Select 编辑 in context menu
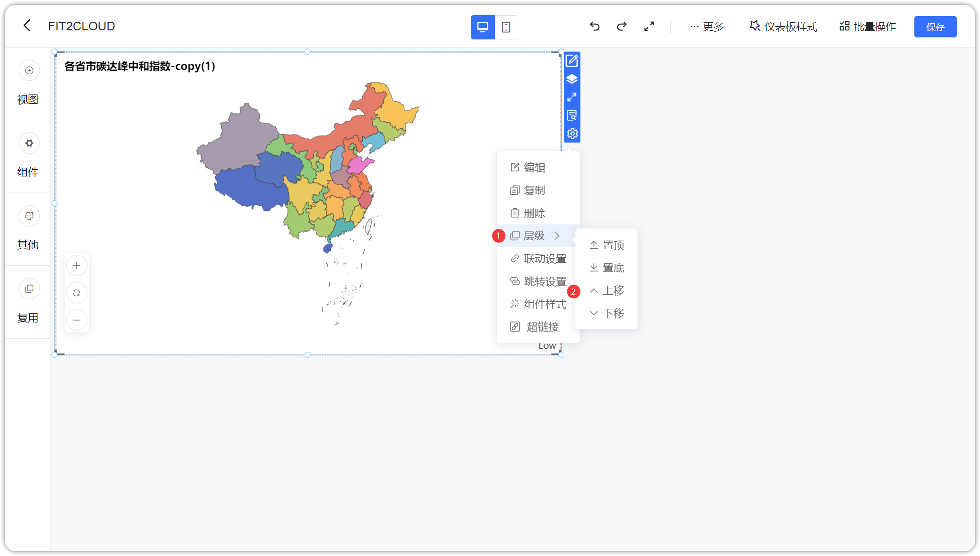This screenshot has width=980, height=556. [x=538, y=168]
